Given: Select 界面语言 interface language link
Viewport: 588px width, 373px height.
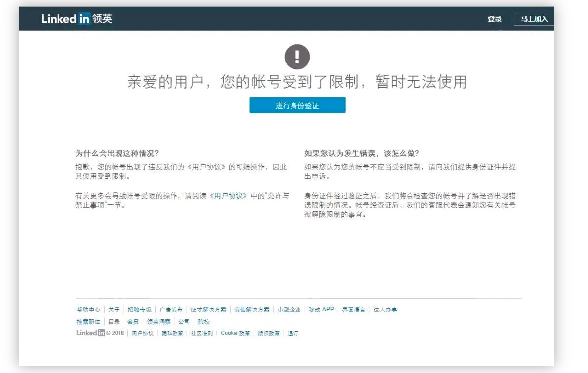Looking at the screenshot, I should pos(353,310).
